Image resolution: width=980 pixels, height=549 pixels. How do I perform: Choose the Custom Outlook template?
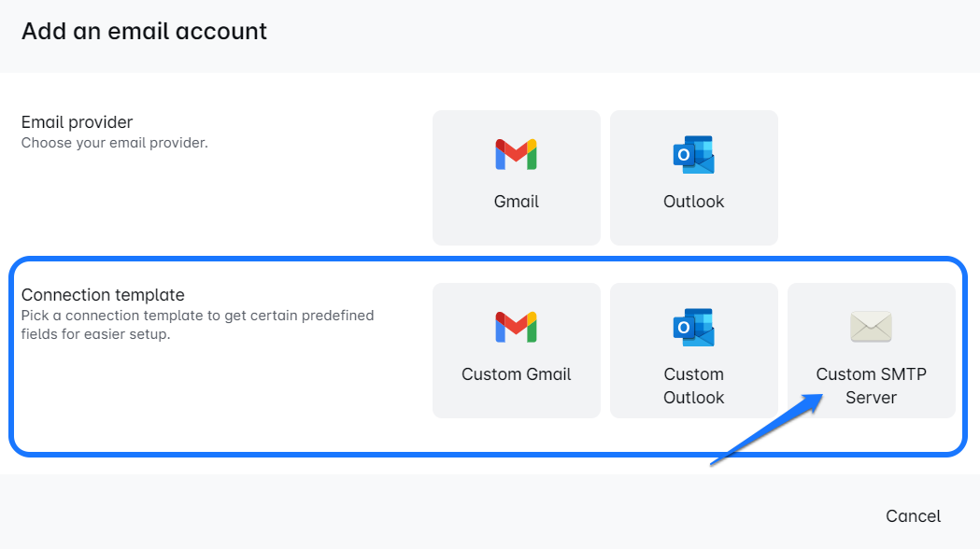pos(693,350)
